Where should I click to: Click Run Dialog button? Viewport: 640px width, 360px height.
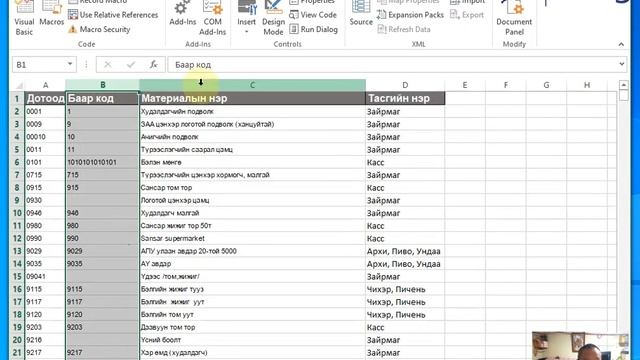(313, 29)
